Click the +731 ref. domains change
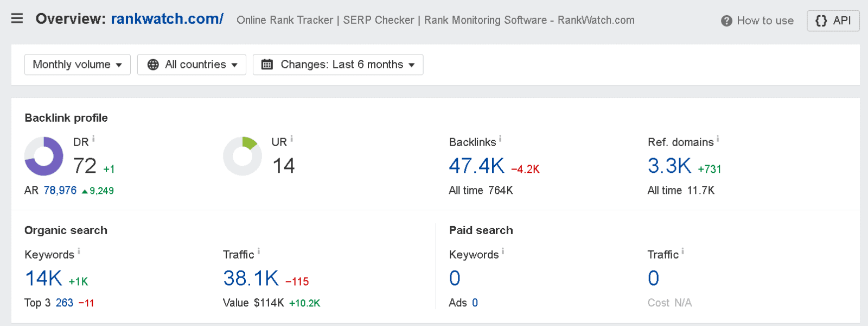Screen dimensions: 868x326 (710, 169)
